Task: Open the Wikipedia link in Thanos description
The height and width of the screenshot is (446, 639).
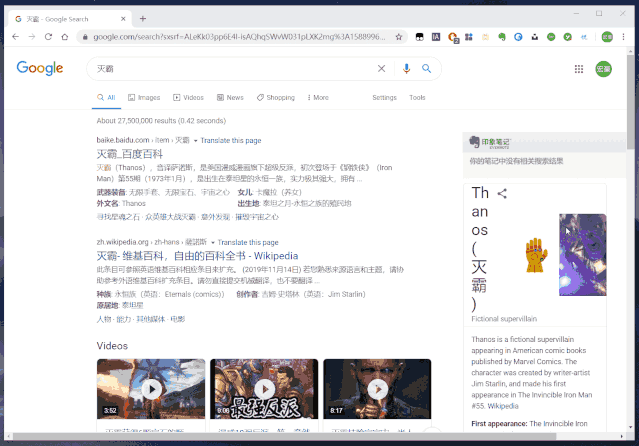Action: click(x=503, y=406)
